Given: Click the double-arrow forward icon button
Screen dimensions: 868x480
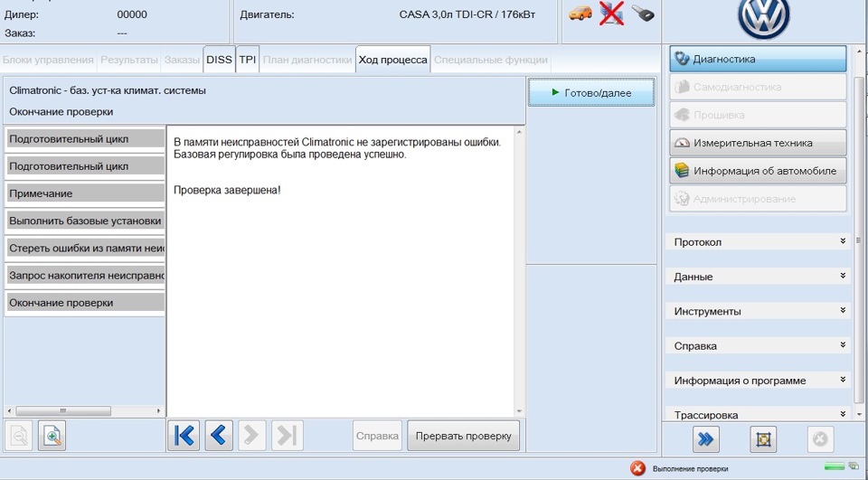Looking at the screenshot, I should [705, 439].
